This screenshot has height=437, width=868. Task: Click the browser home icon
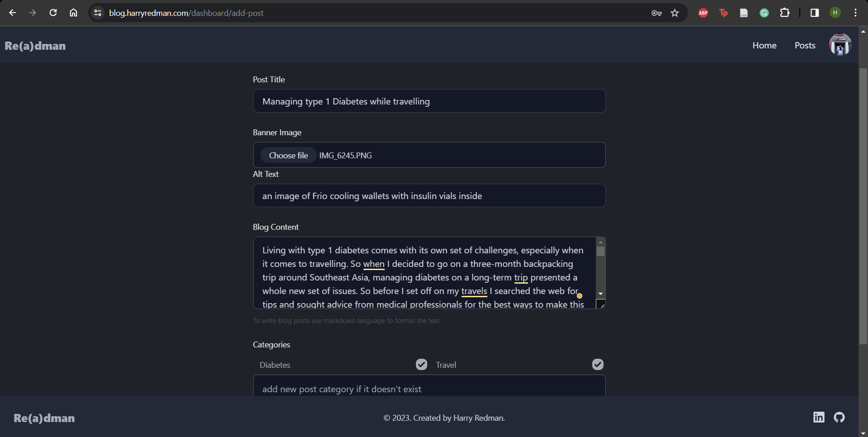73,13
